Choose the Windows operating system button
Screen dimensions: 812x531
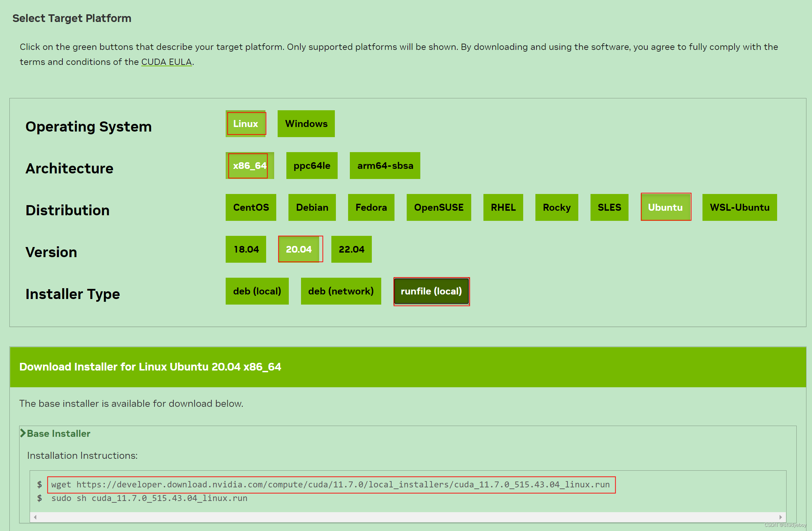click(x=306, y=124)
